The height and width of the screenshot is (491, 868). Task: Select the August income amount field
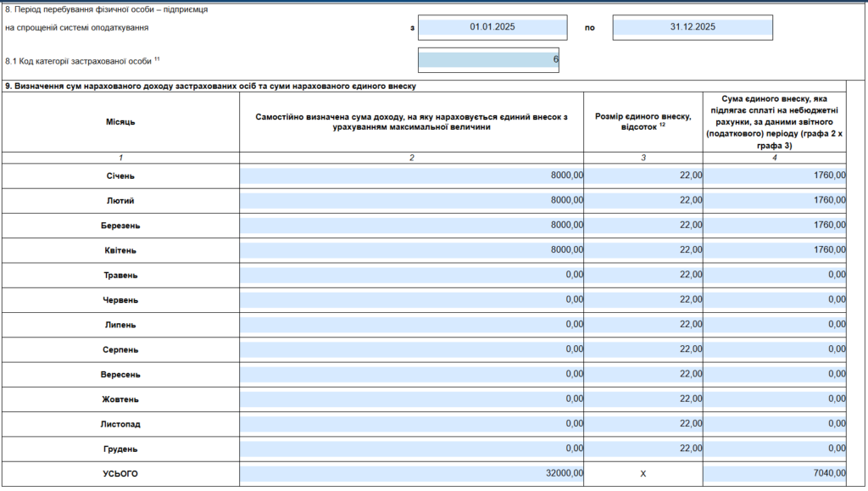point(411,349)
